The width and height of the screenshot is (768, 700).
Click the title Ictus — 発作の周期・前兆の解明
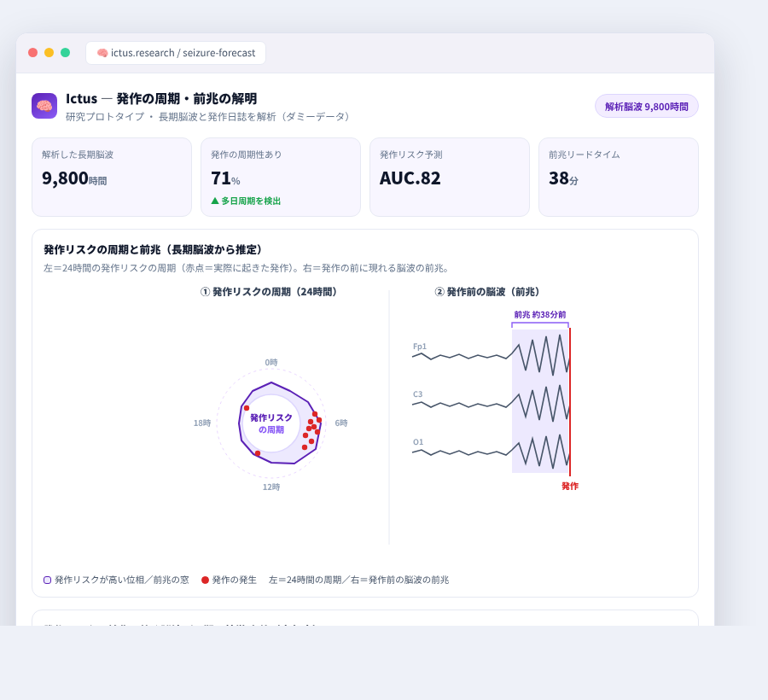(x=161, y=98)
